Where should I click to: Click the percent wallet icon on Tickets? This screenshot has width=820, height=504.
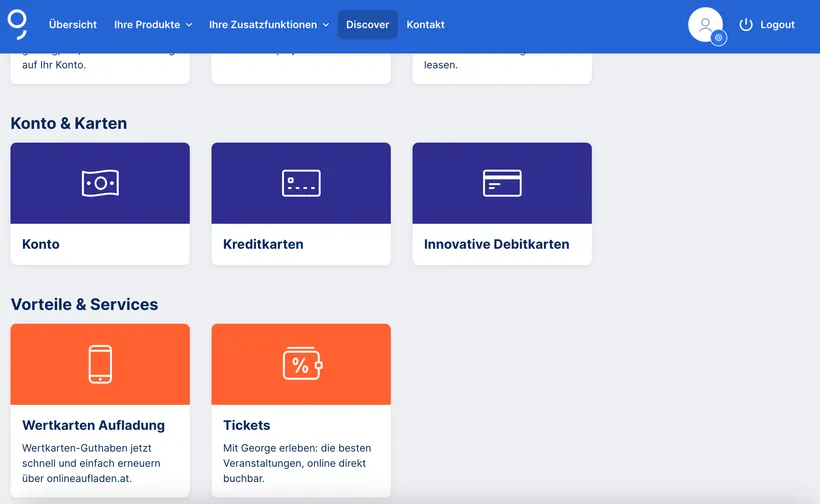302,364
